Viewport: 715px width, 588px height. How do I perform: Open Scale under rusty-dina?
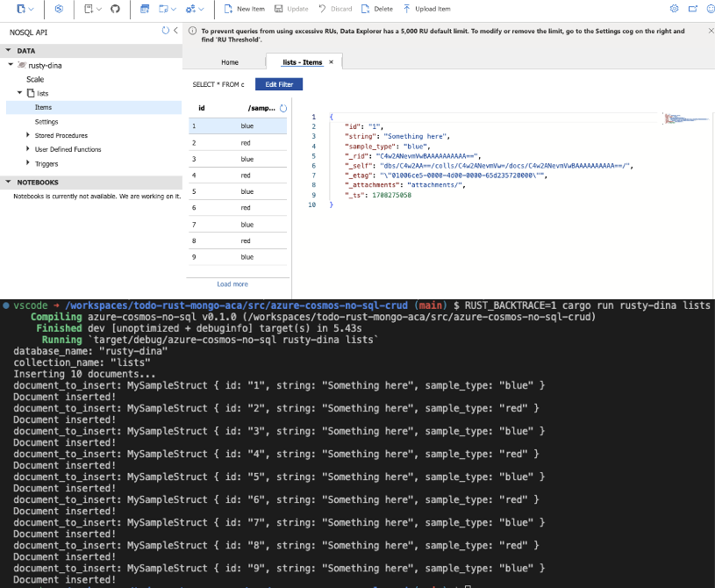[x=35, y=79]
